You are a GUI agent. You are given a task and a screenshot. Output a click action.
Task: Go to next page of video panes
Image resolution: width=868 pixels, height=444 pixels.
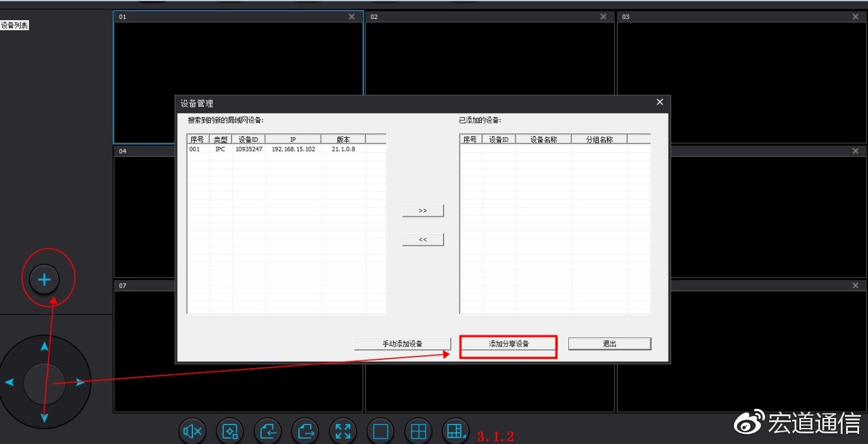point(306,432)
